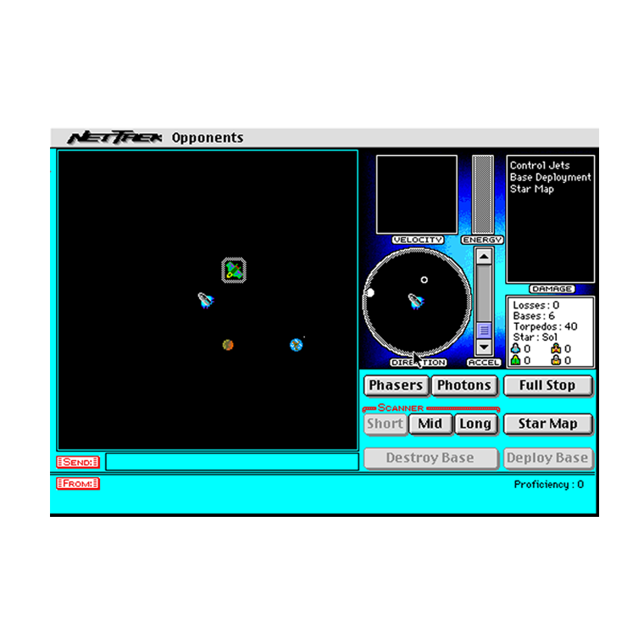The height and width of the screenshot is (644, 644).
Task: Click the Accel scrollbar down arrow
Action: coord(484,347)
